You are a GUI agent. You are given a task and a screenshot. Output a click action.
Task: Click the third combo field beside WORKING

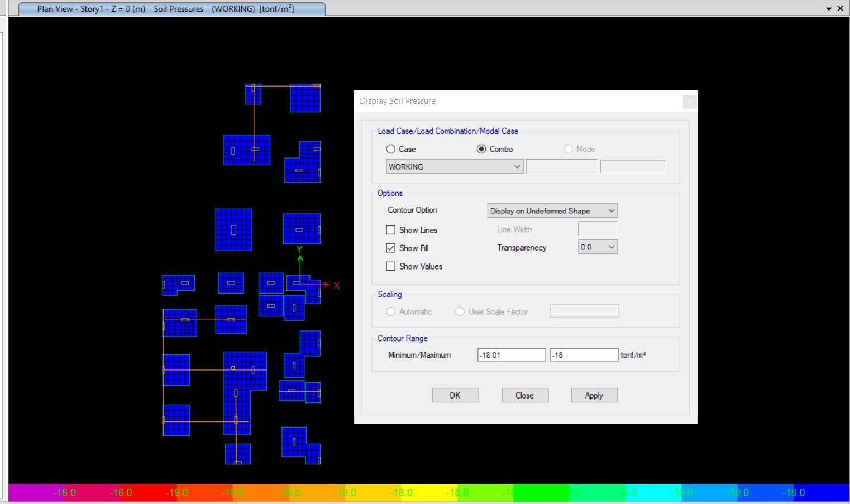click(633, 167)
